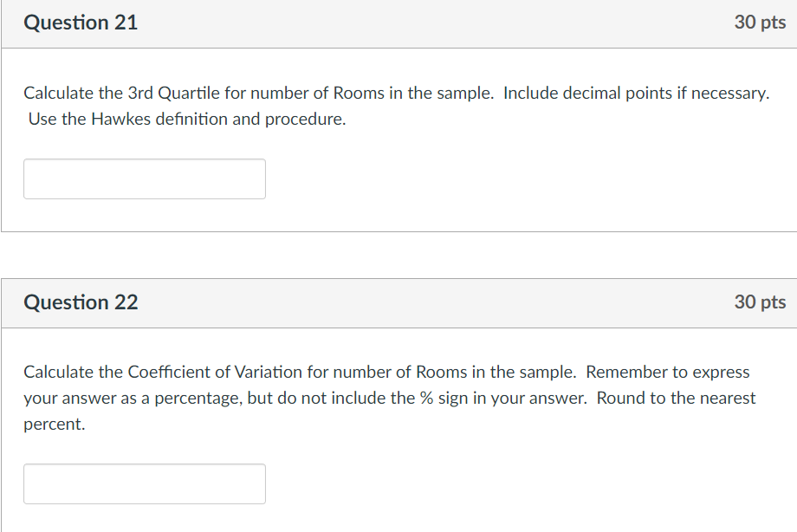Click the word "Rooms" in Question 22 text
The image size is (797, 532).
pyautogui.click(x=442, y=372)
